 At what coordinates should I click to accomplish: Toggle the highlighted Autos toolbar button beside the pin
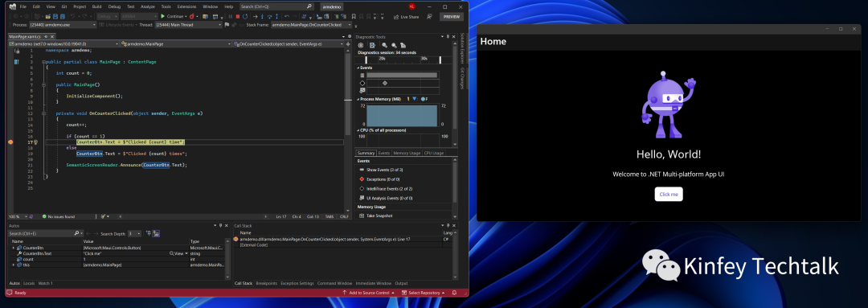156,233
